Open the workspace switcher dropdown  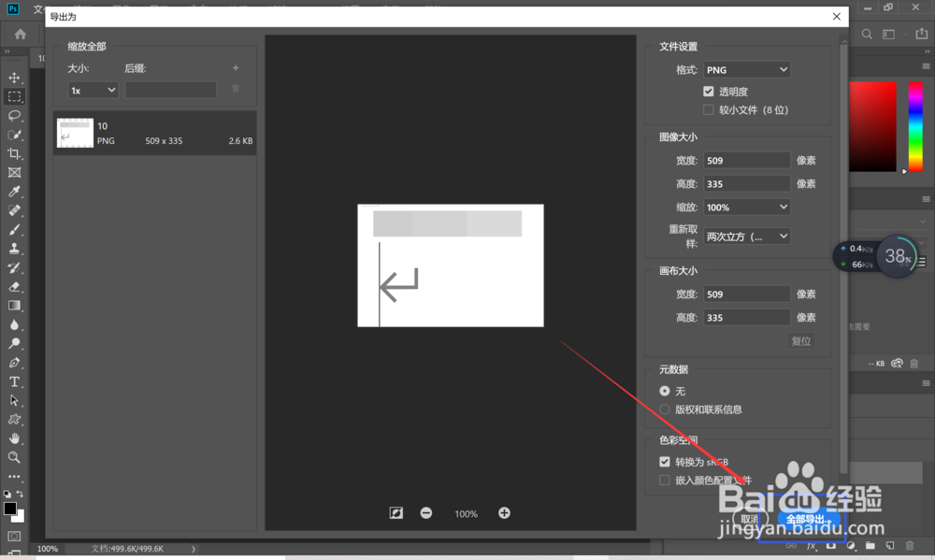coord(893,34)
